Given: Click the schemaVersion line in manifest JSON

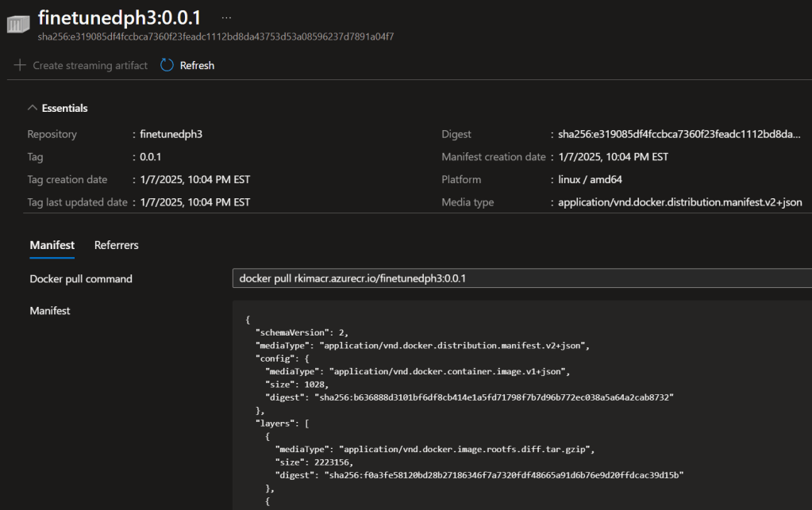Looking at the screenshot, I should pyautogui.click(x=302, y=333).
